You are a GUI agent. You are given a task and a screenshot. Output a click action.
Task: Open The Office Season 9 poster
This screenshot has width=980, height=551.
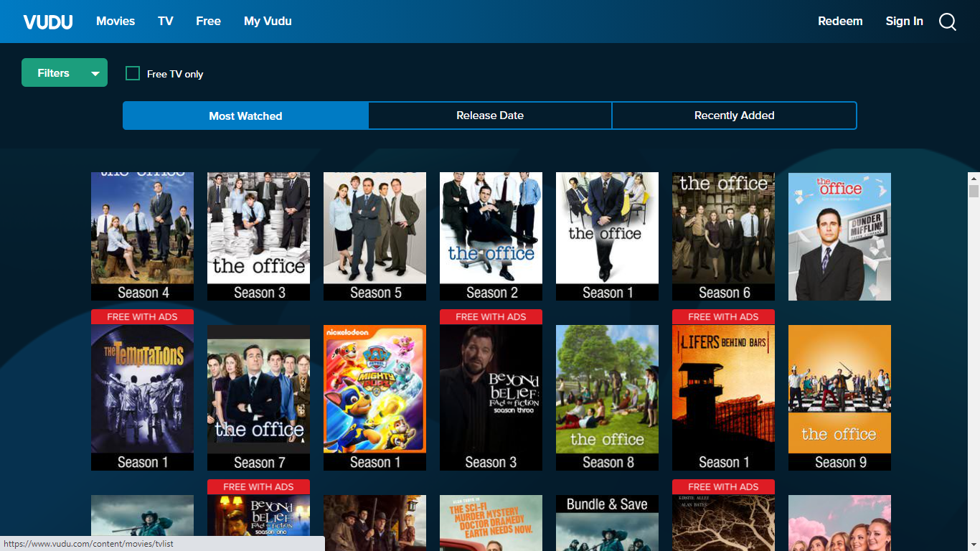coord(839,397)
